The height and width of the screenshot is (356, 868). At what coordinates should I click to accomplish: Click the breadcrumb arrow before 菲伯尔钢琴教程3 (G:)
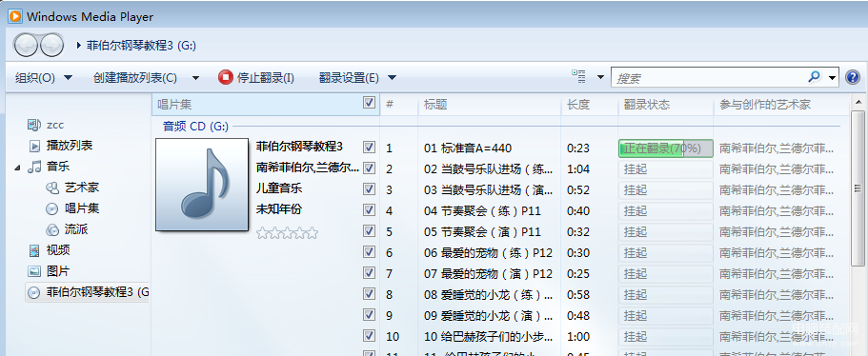(x=79, y=46)
